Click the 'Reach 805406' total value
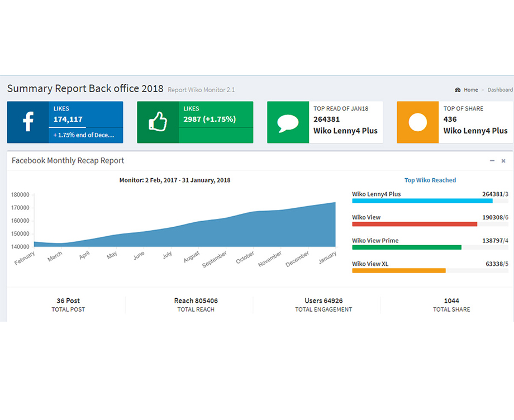514x420 pixels. (196, 300)
